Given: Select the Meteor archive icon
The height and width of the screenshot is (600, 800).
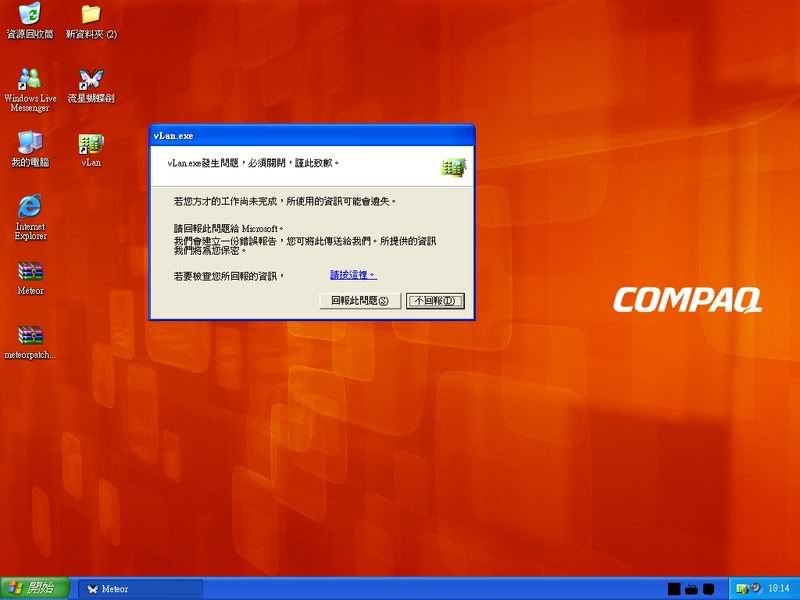Looking at the screenshot, I should click(31, 272).
